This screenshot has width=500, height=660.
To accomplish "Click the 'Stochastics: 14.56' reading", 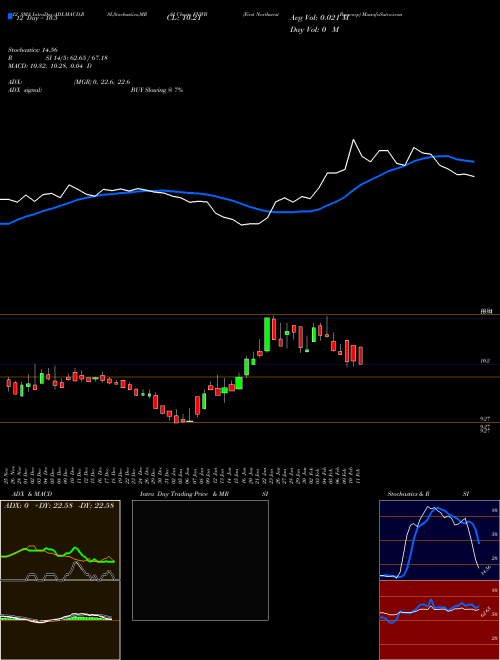I will [x=32, y=50].
